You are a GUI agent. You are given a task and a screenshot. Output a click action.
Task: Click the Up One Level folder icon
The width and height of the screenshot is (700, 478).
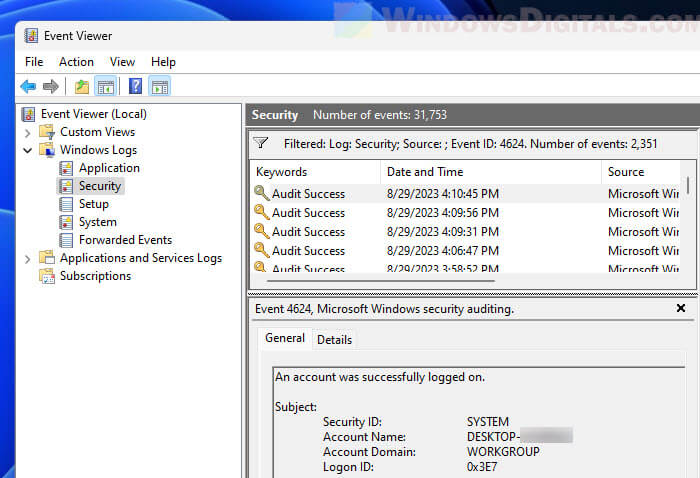pyautogui.click(x=82, y=86)
